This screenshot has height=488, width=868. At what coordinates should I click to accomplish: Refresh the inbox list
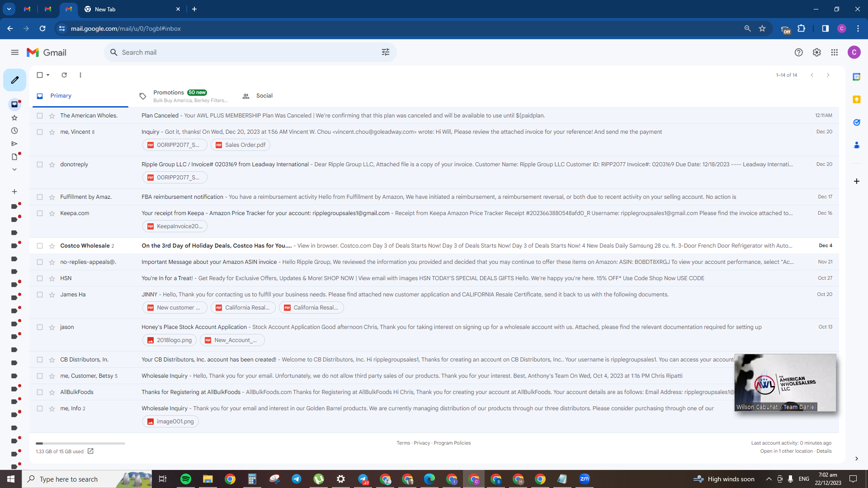point(64,75)
